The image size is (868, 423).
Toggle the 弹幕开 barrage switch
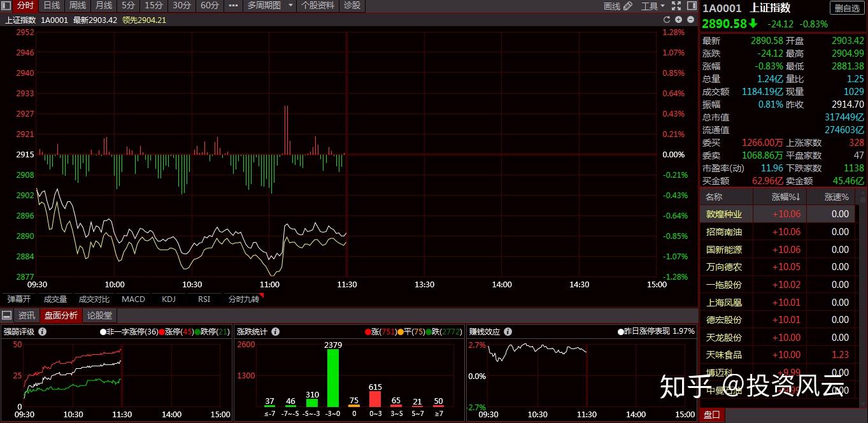(19, 299)
